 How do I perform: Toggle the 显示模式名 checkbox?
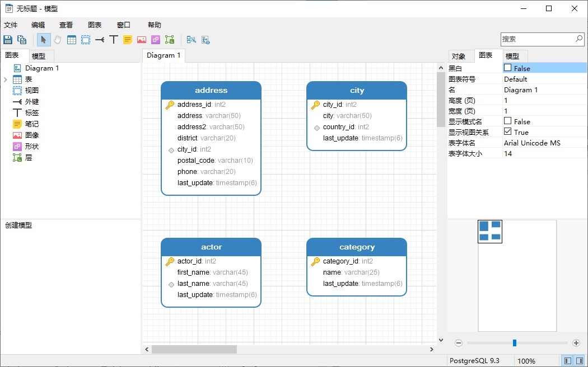pos(508,121)
